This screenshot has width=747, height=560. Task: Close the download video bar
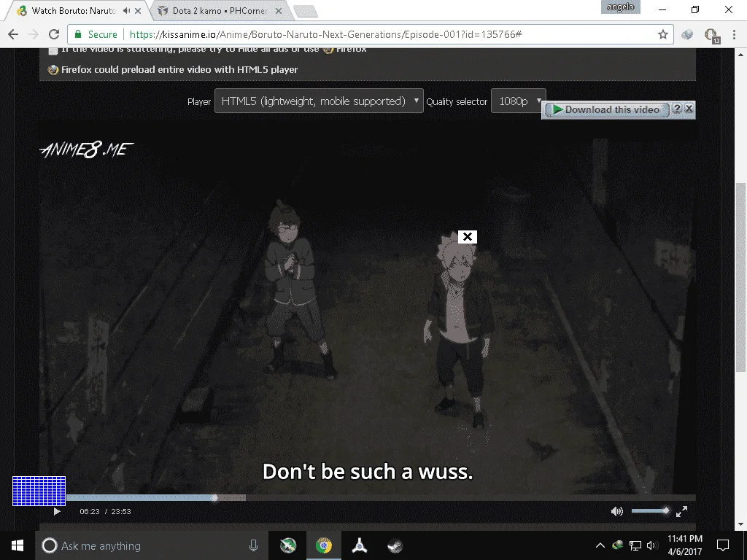point(689,109)
